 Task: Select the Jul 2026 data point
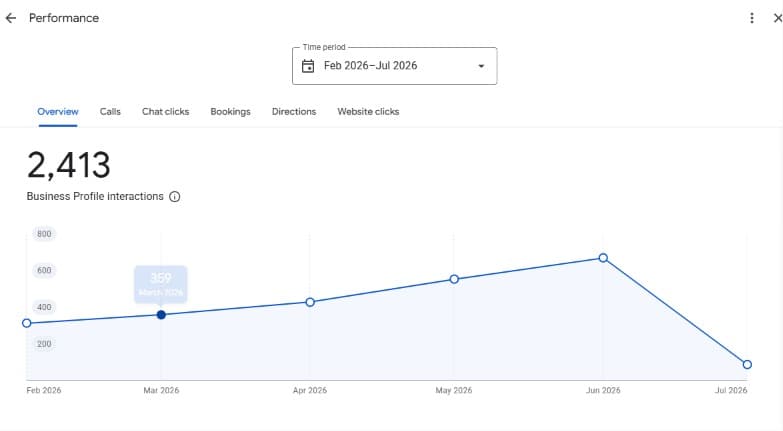pos(747,365)
